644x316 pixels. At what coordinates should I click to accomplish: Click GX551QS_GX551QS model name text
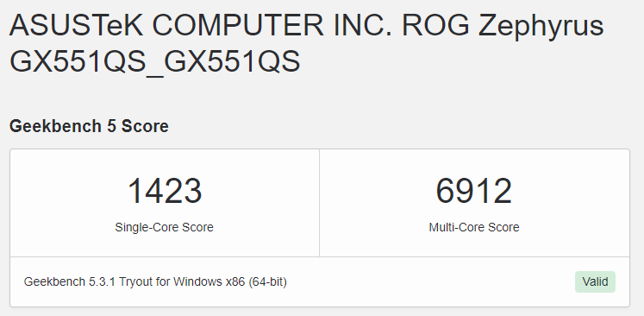[155, 62]
